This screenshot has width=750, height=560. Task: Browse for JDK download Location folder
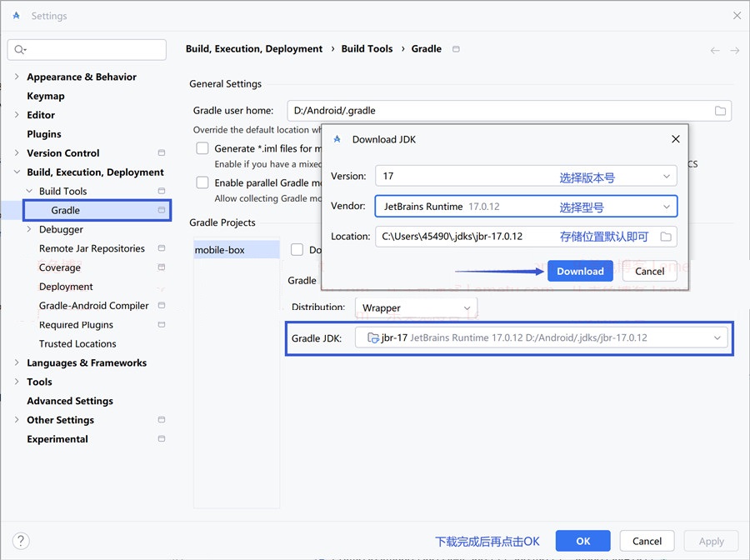pos(667,237)
